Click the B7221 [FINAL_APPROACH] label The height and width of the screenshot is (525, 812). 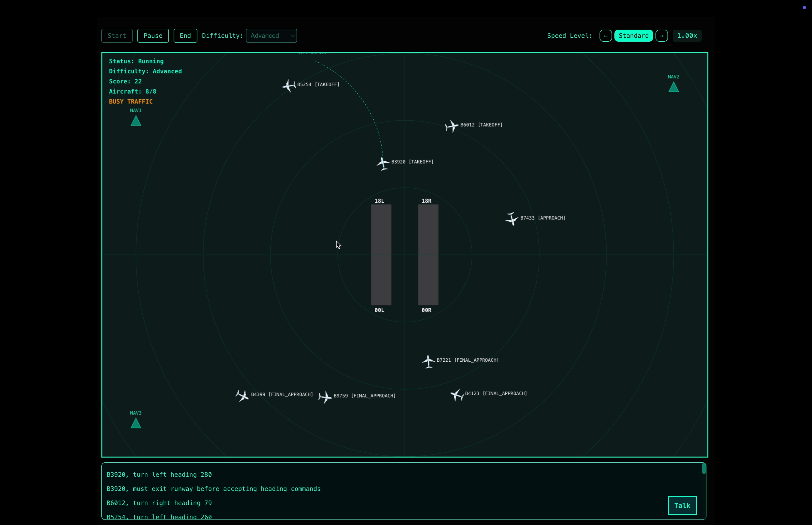[468, 360]
